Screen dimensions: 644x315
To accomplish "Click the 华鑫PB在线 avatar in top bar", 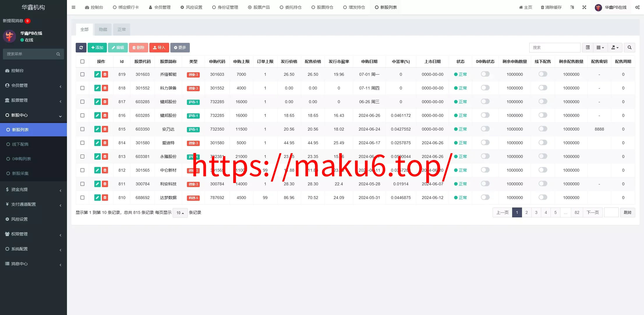I will (598, 8).
